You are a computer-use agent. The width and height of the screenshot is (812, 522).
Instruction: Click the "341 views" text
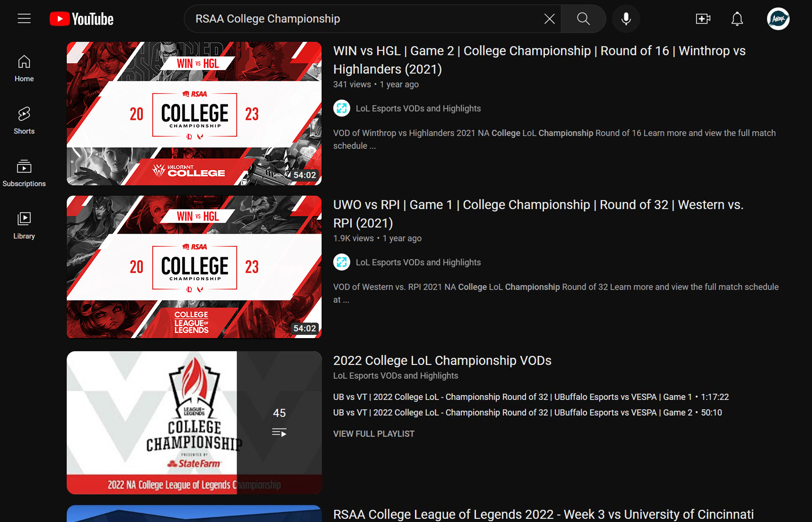click(x=352, y=85)
